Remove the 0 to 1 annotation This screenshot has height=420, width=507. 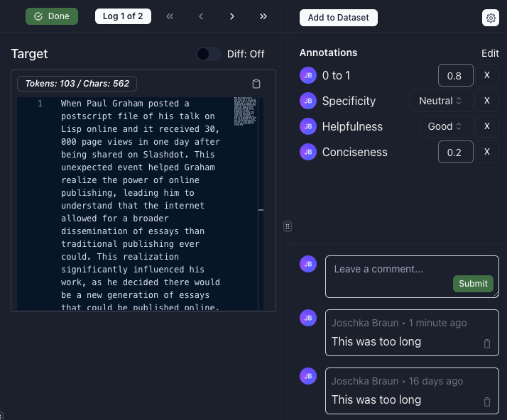486,75
